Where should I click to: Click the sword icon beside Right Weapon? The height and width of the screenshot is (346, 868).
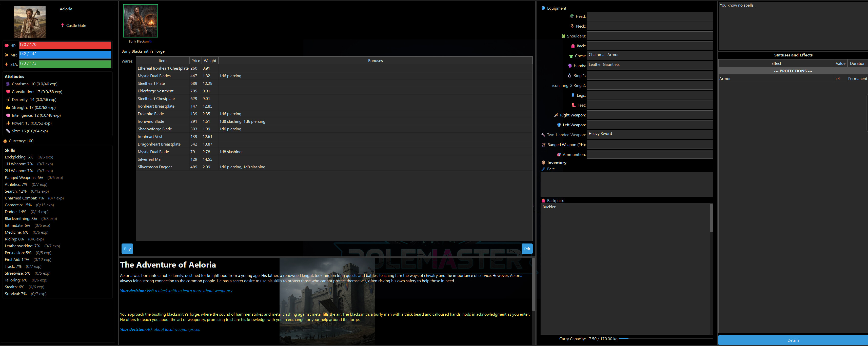pyautogui.click(x=556, y=115)
